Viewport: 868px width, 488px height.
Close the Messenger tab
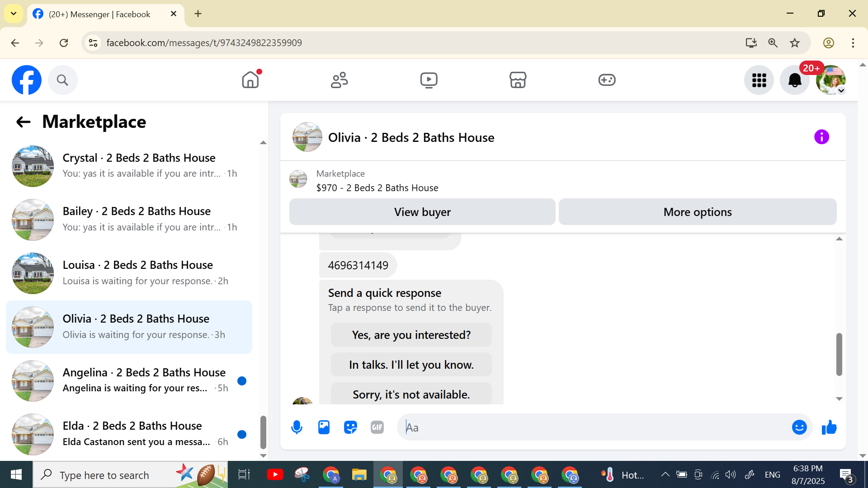pos(174,14)
